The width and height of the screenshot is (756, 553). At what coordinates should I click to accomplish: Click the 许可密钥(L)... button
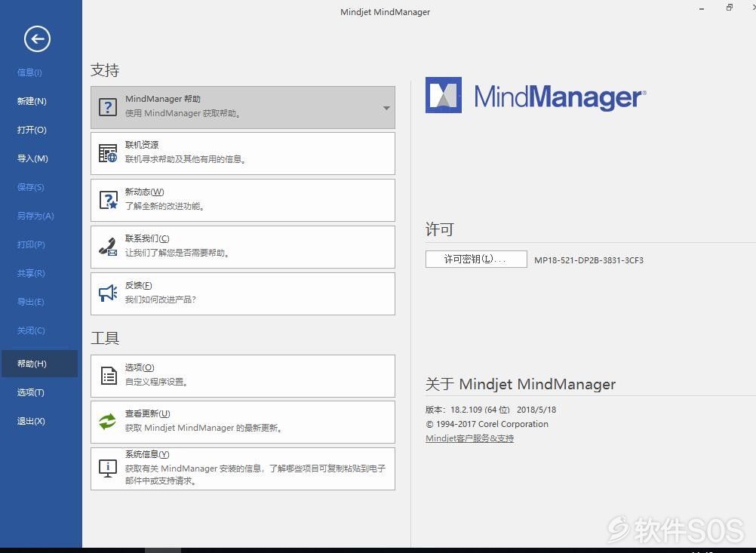(476, 259)
